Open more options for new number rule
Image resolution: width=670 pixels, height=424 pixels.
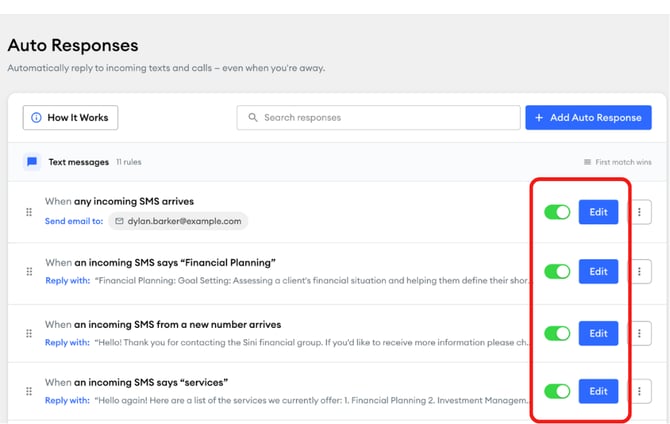(x=639, y=333)
